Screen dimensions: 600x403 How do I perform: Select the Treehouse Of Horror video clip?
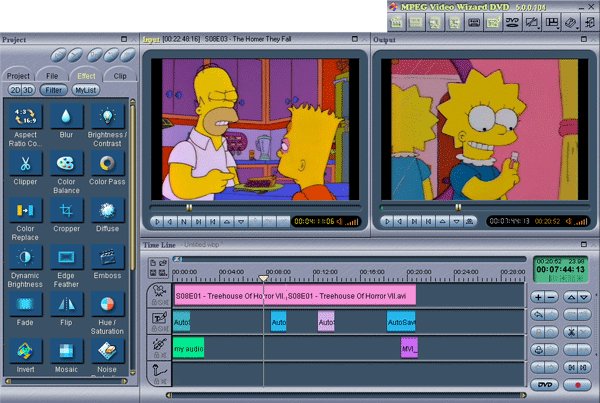point(295,296)
